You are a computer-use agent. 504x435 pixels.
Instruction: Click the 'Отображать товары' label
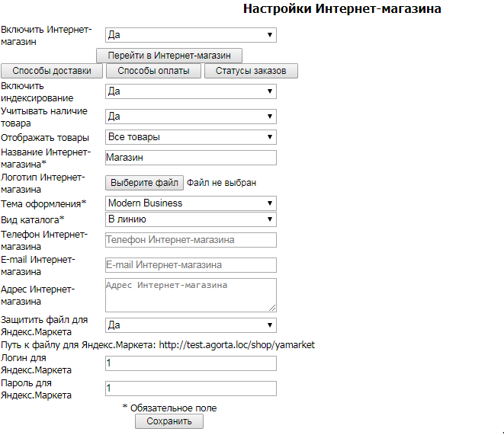pyautogui.click(x=45, y=138)
